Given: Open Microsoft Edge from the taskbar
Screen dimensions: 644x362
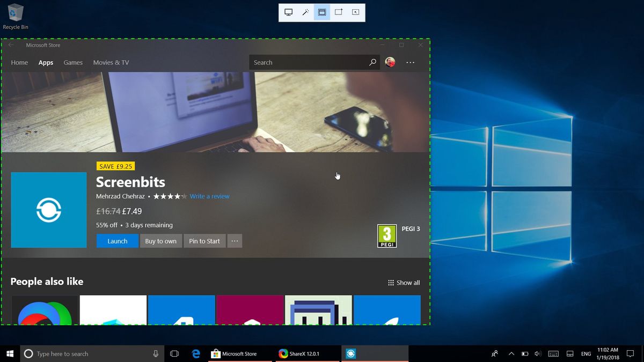Looking at the screenshot, I should (195, 353).
